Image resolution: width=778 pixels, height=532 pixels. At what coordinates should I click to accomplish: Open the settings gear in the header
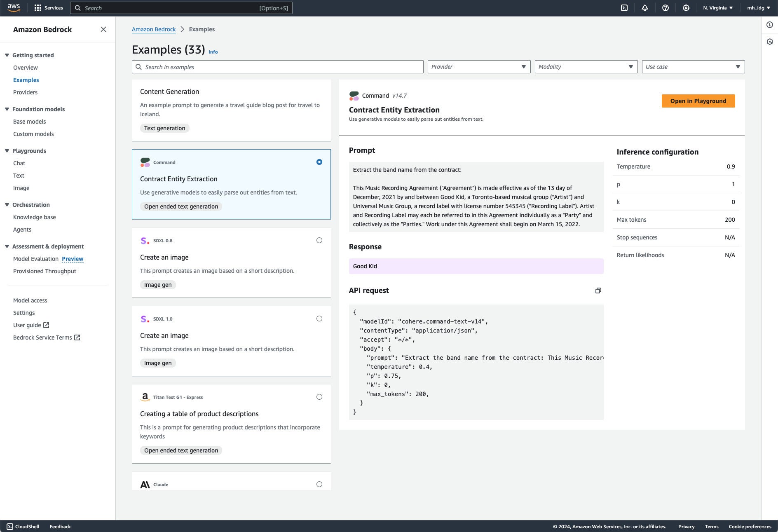686,8
